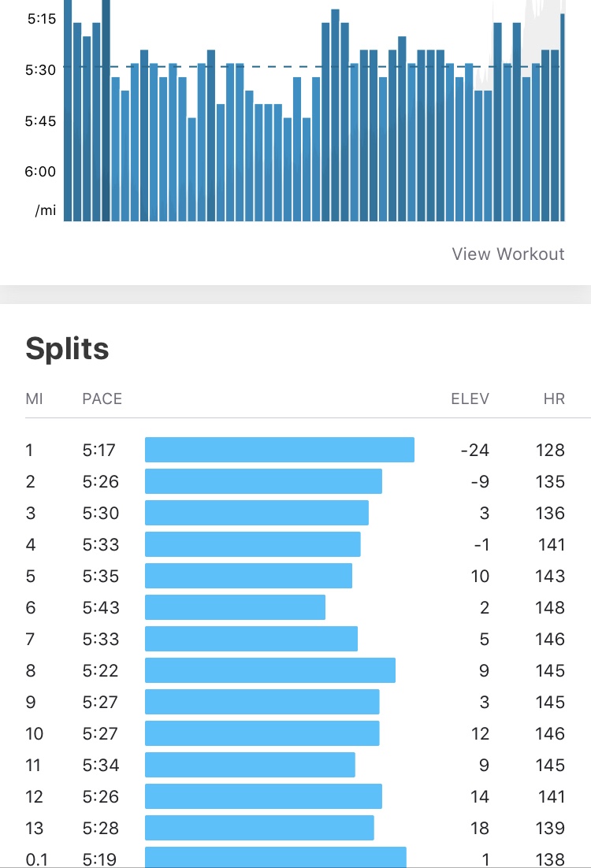
Task: Click the PACE column header
Action: (102, 399)
